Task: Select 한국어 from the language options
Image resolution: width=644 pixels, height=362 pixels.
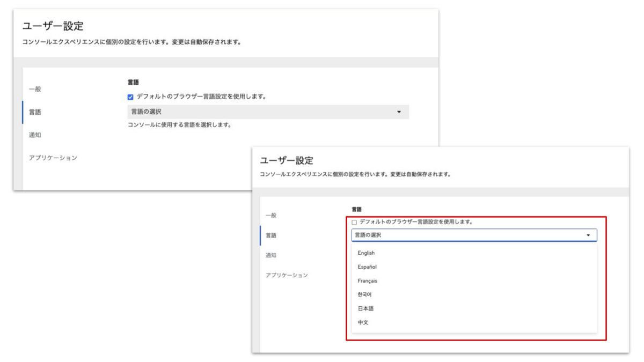Action: 365,293
